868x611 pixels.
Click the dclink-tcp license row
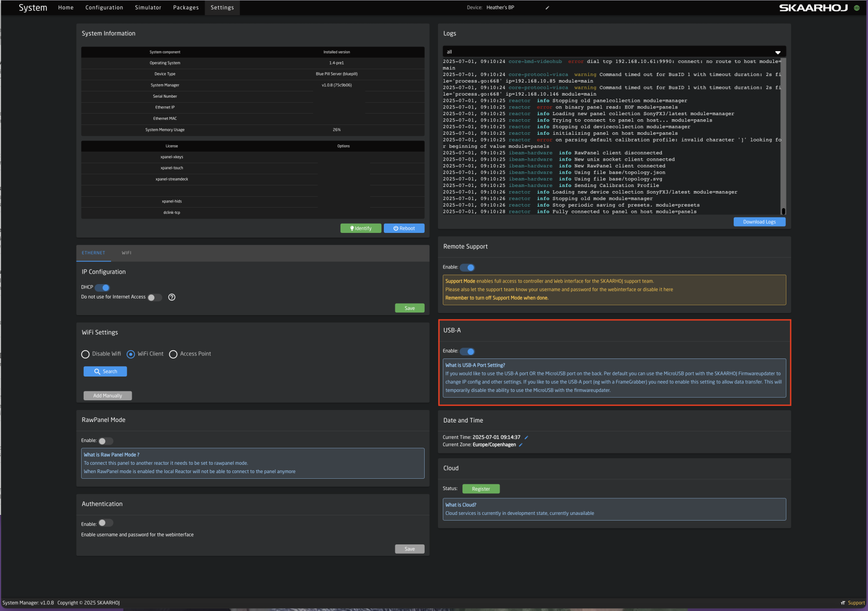pyautogui.click(x=253, y=213)
